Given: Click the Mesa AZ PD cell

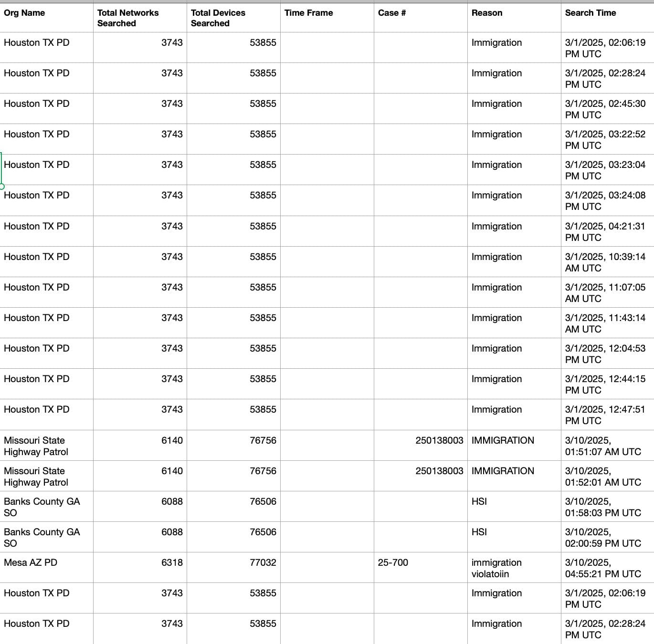Looking at the screenshot, I should [46, 568].
